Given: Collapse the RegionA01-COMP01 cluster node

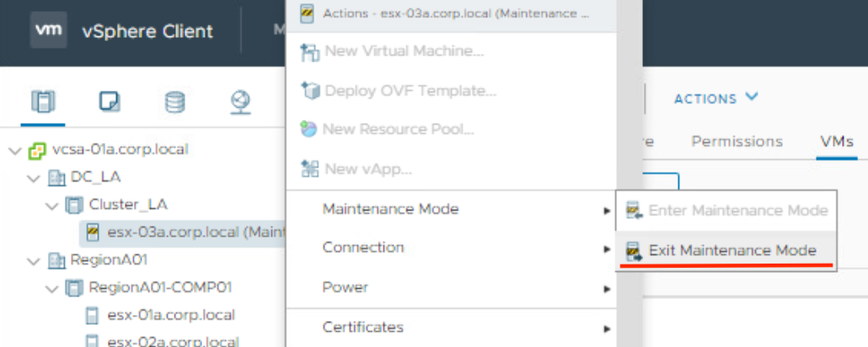Looking at the screenshot, I should pyautogui.click(x=52, y=288).
